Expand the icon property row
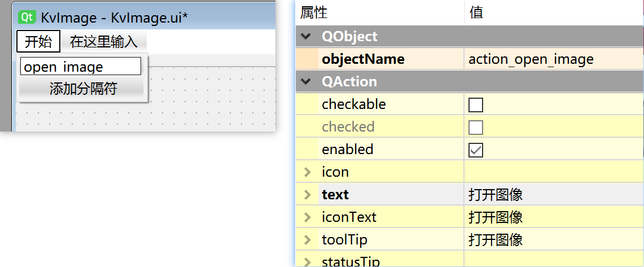Viewport: 644px width, 267px height. (x=308, y=172)
